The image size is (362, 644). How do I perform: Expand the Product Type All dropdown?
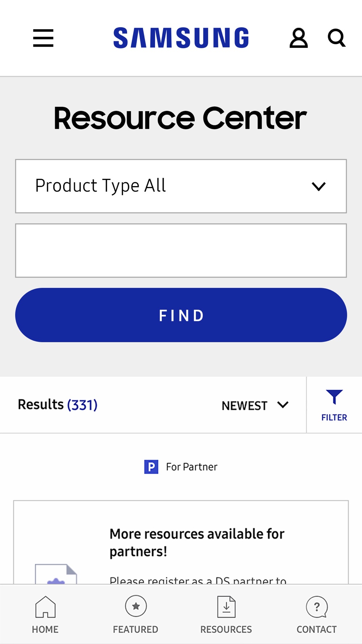[181, 186]
